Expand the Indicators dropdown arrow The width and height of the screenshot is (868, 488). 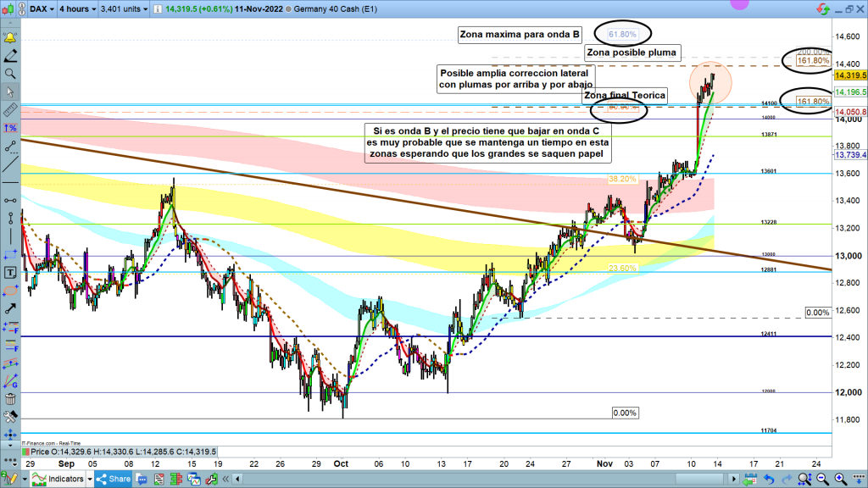click(x=90, y=479)
